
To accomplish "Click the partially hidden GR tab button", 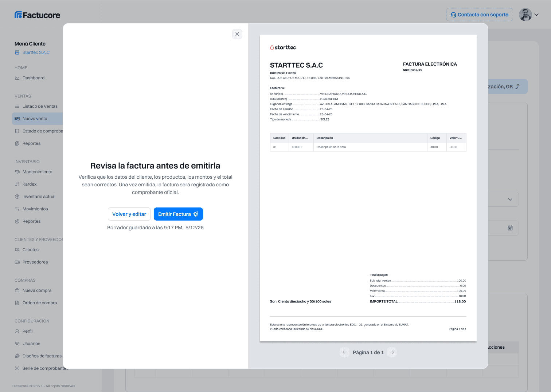I will click(x=508, y=87).
